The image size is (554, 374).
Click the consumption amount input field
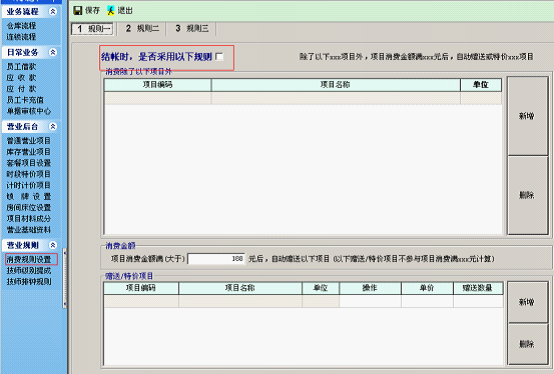[216, 259]
